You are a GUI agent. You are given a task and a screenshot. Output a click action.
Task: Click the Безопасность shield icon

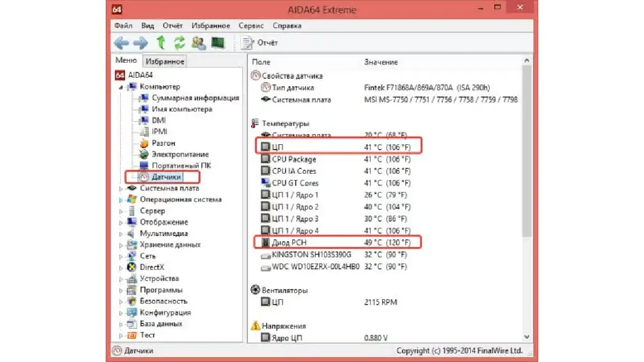131,301
